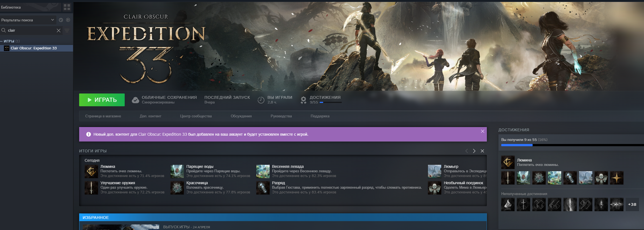Screen dimensions: 644x230
Task: Click the glowing arm achievement icon in panel
Action: (570, 178)
